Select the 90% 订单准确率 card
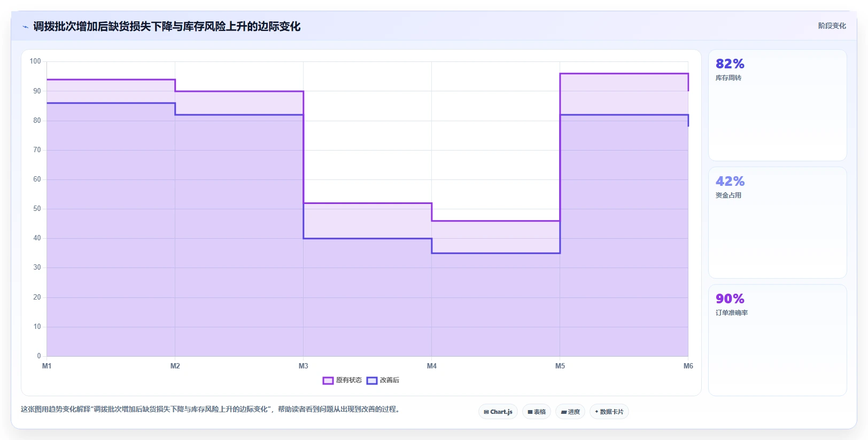Screen dimensions: 868x440 point(778,340)
